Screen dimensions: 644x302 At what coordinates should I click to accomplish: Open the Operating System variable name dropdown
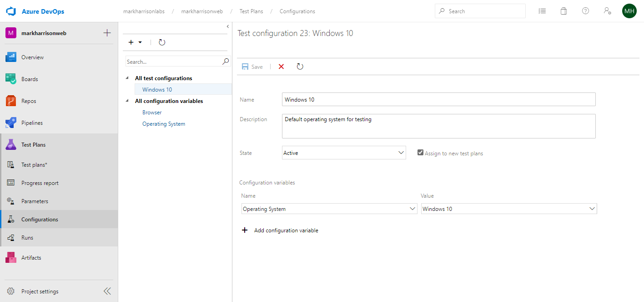[329, 209]
